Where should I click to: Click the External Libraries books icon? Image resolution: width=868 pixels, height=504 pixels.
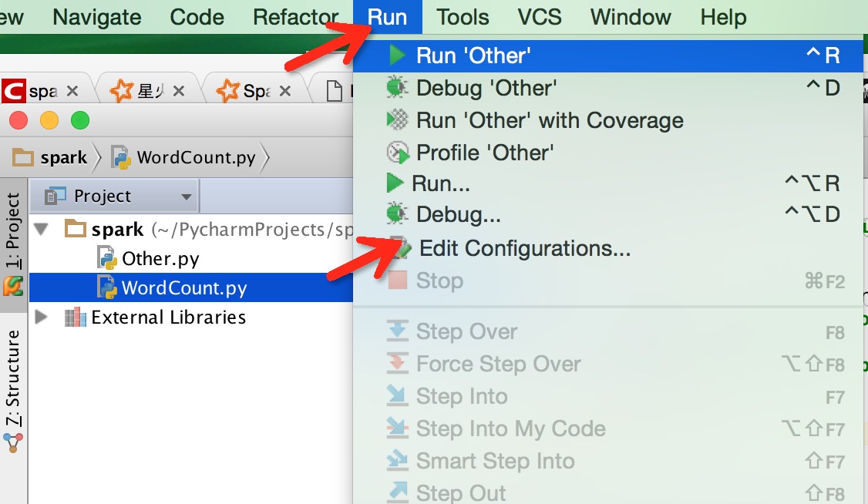tap(76, 317)
